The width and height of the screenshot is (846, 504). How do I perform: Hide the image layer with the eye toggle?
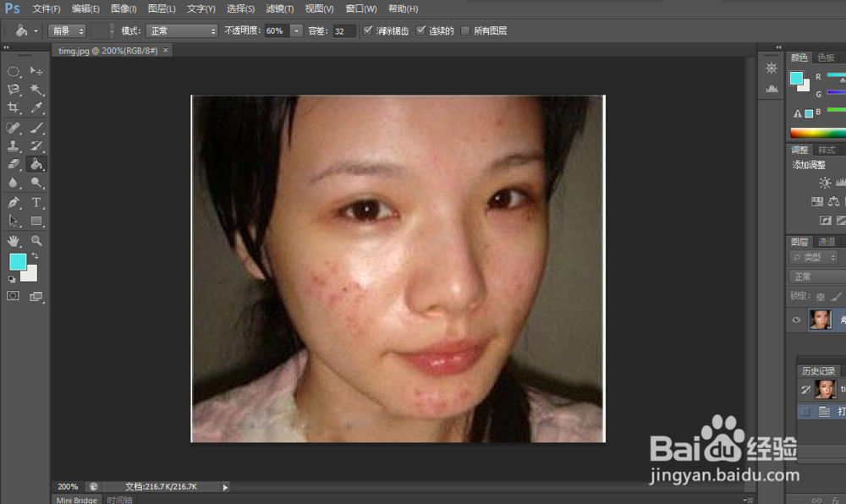pyautogui.click(x=795, y=320)
